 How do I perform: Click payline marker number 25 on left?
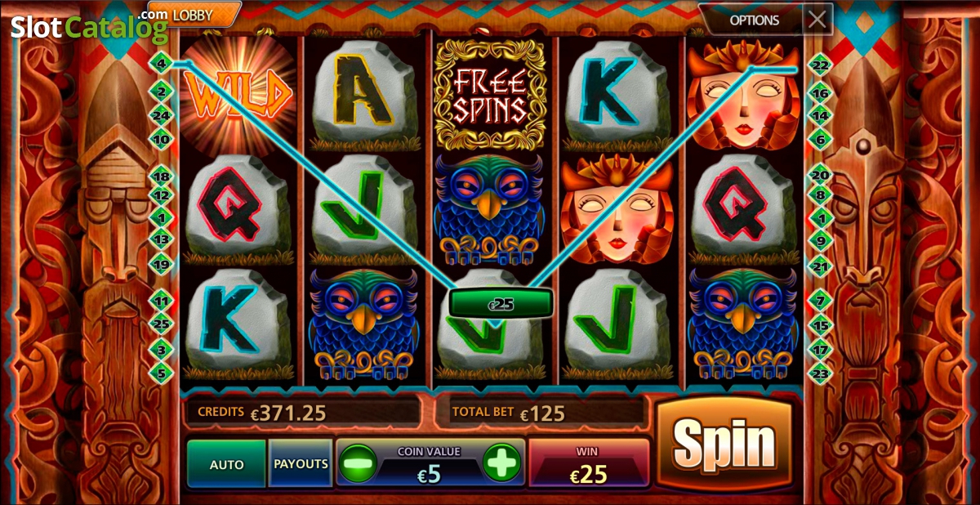(162, 324)
